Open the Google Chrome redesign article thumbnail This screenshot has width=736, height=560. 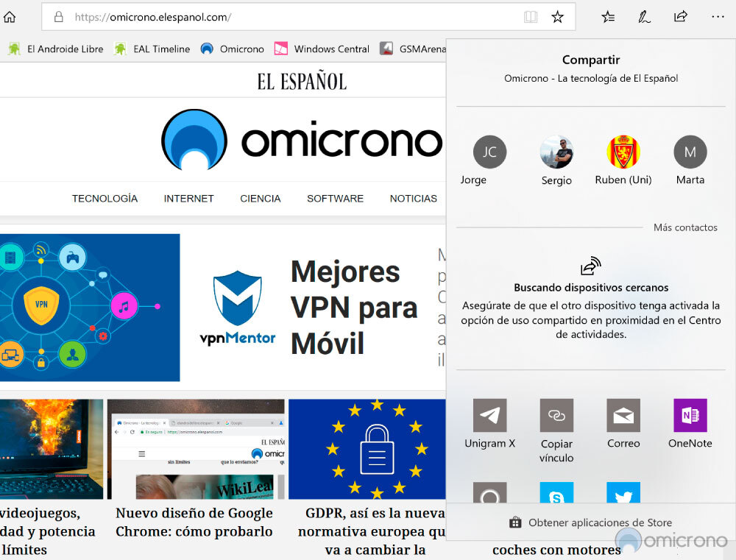coord(196,449)
